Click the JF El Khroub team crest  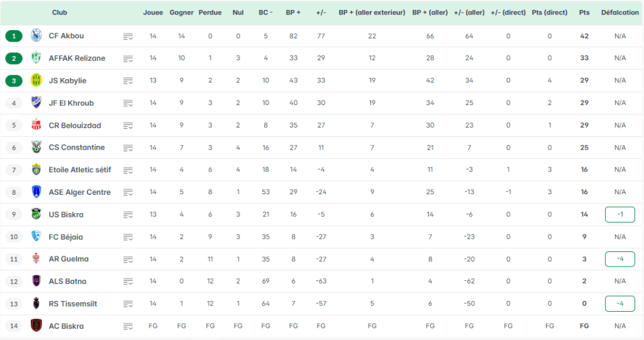[36, 103]
